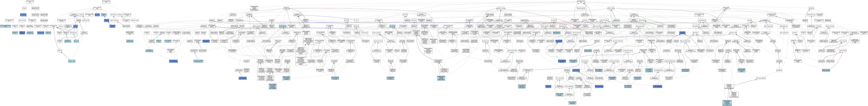Click the 'cell surface' node

point(97,15)
